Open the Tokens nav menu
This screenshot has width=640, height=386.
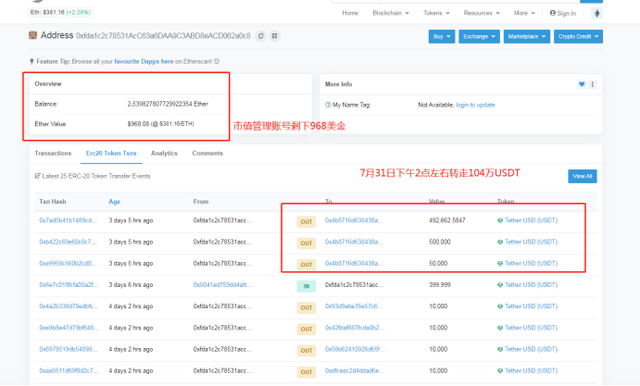(x=436, y=13)
